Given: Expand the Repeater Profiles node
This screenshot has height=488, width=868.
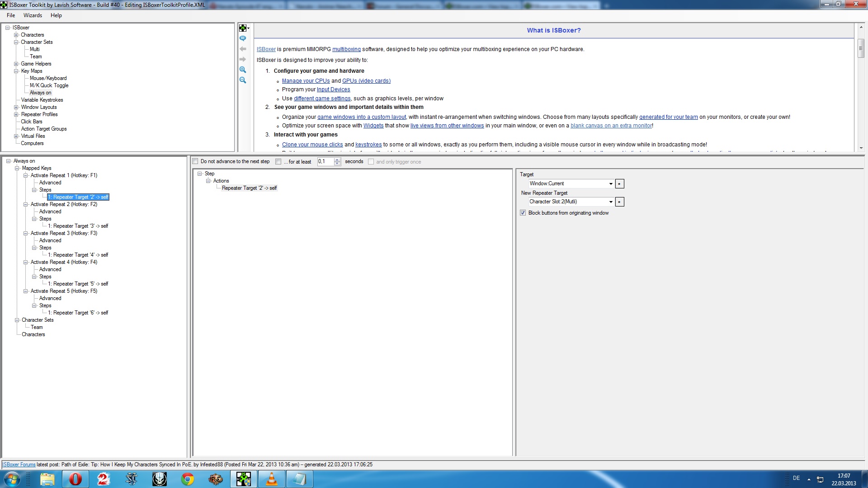Looking at the screenshot, I should coord(16,114).
